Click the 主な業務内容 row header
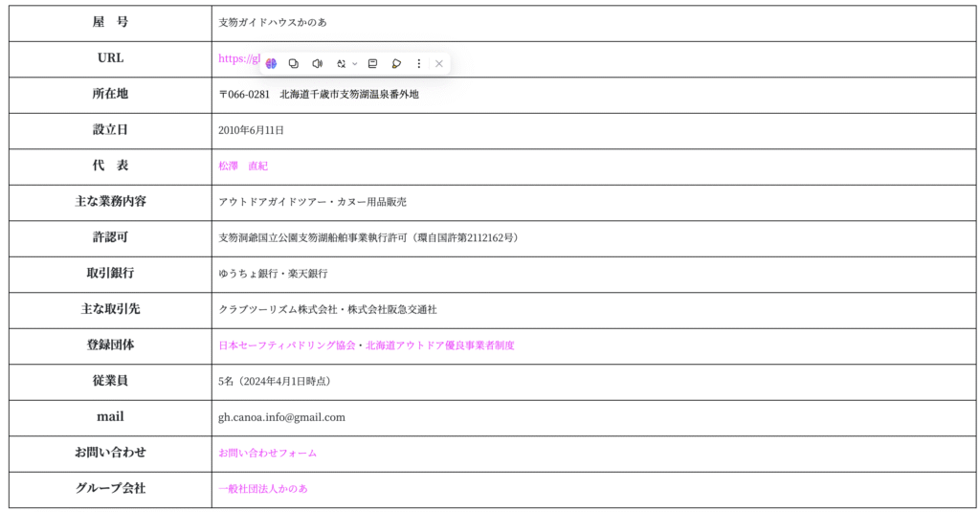Viewport: 980px width, 512px height. tap(111, 201)
